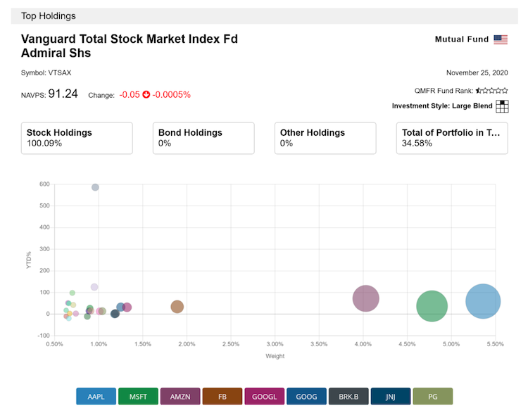Toggle the GOOG legend button
This screenshot has height=420, width=528.
click(306, 396)
